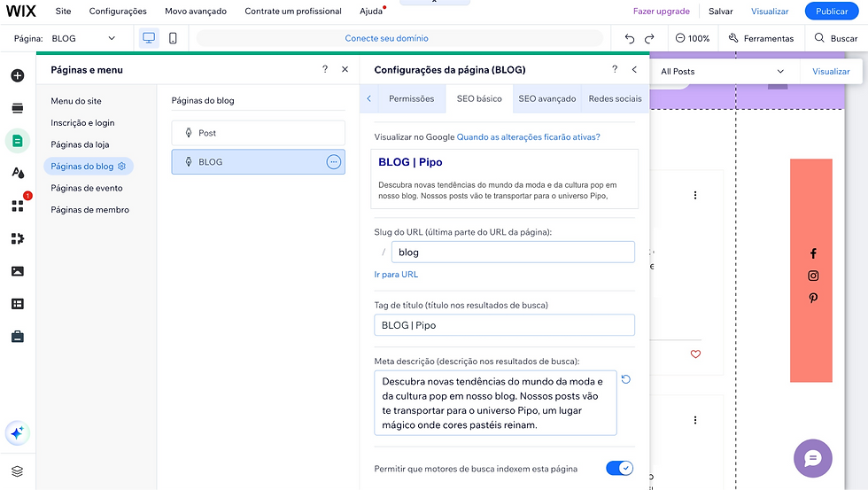Select the Post page item
This screenshot has width=868, height=490.
point(258,133)
